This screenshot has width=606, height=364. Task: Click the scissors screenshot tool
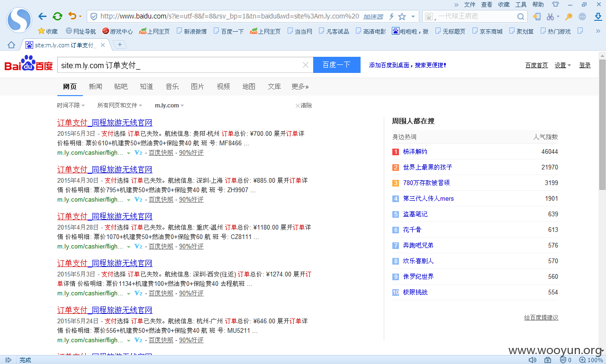[x=550, y=17]
